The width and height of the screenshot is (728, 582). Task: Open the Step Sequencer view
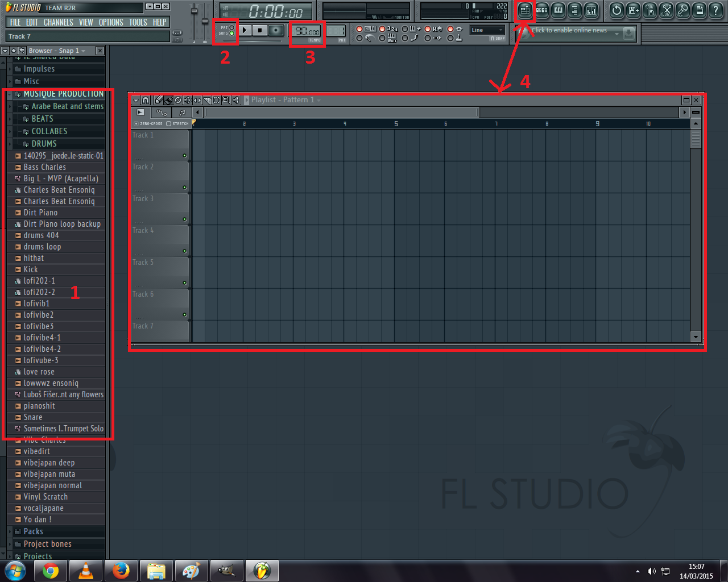tap(541, 10)
